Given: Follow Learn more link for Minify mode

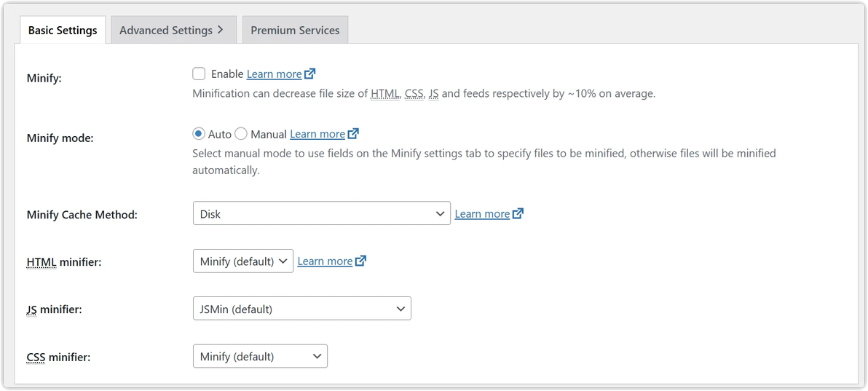Looking at the screenshot, I should 317,134.
